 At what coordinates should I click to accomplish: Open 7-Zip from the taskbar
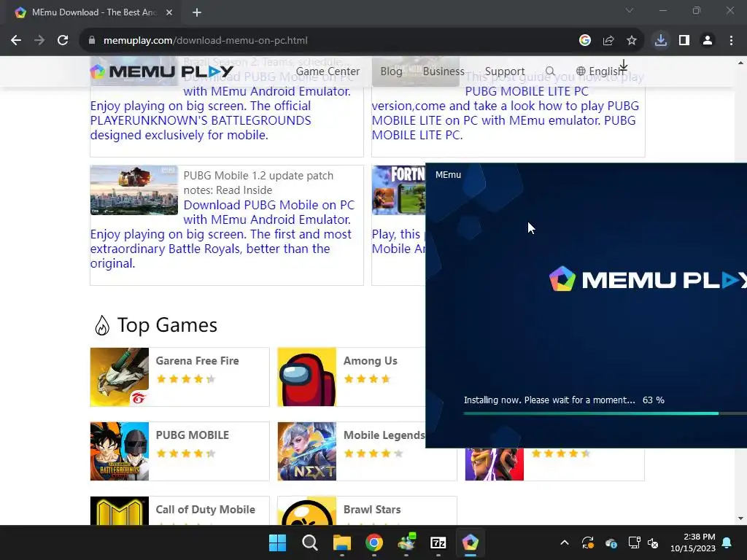coord(438,542)
